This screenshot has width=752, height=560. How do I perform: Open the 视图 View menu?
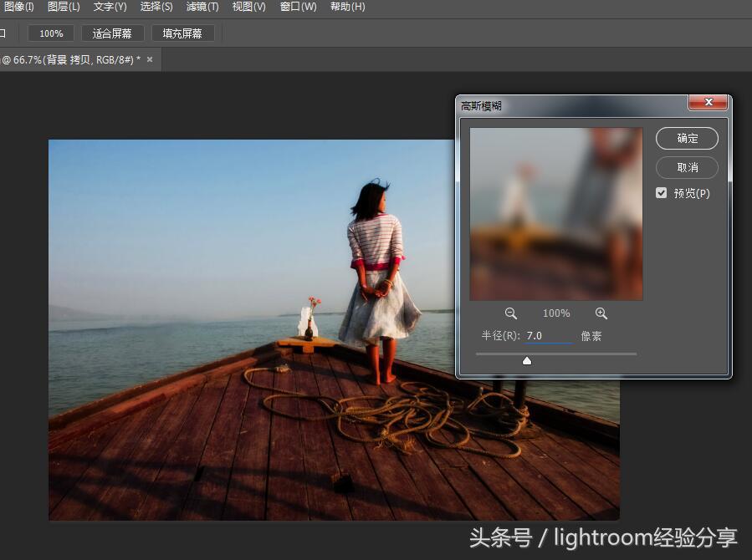click(x=248, y=8)
